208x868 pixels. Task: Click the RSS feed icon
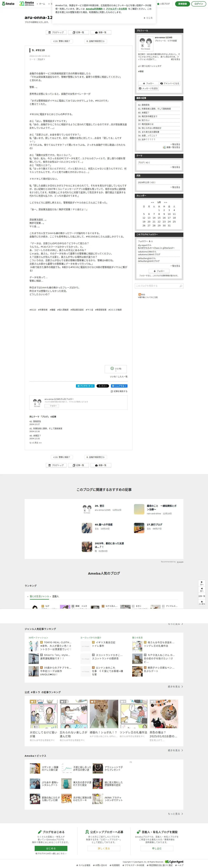tap(140, 295)
